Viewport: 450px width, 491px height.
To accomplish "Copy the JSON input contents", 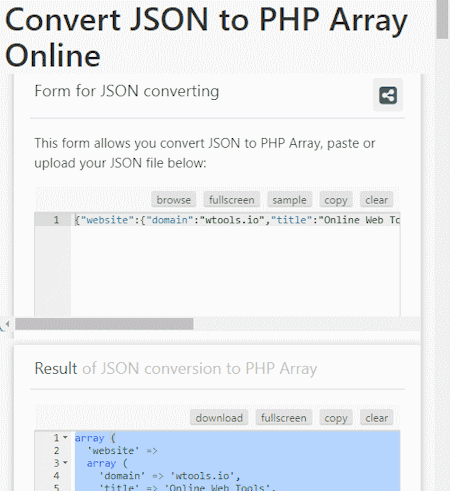I will point(336,200).
